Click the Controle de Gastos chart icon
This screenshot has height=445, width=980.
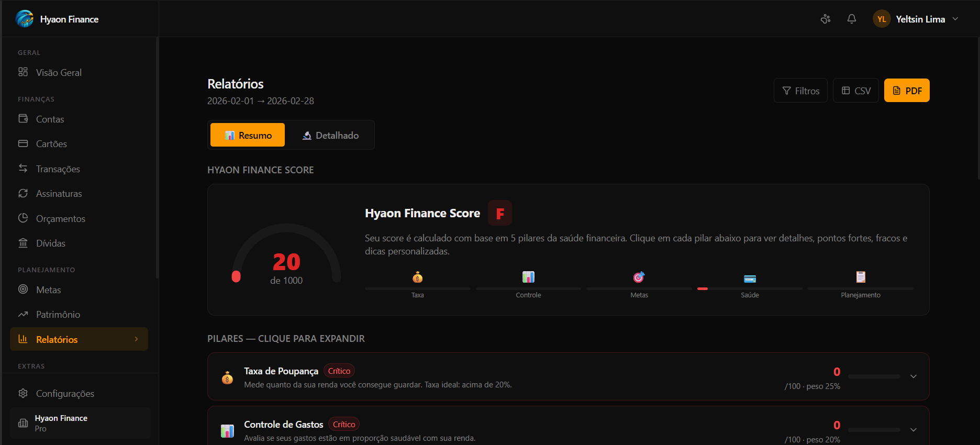(x=227, y=431)
